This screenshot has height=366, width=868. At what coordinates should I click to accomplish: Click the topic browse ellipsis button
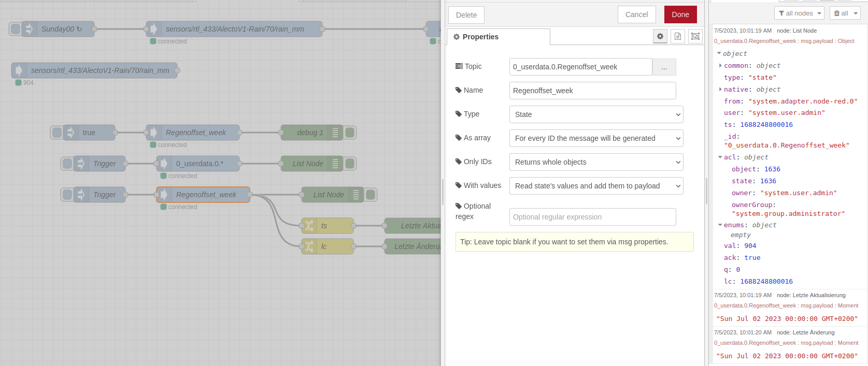pyautogui.click(x=664, y=67)
